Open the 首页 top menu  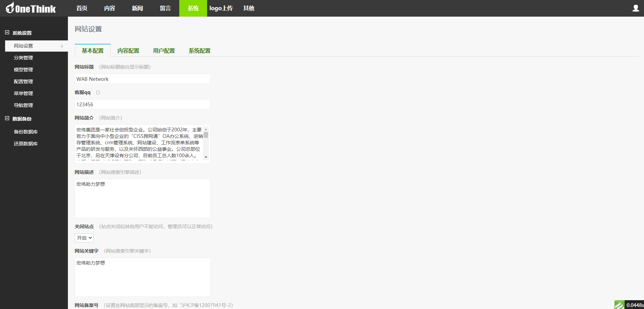click(82, 8)
